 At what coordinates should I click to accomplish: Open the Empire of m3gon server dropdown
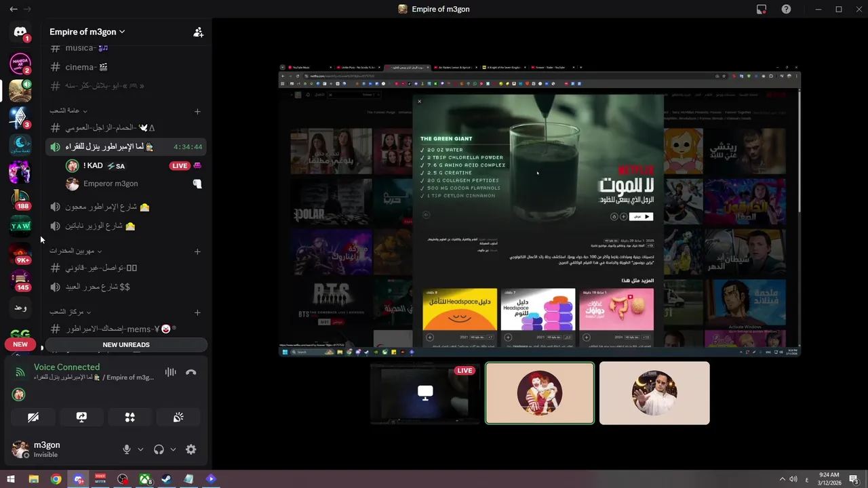[x=87, y=32]
